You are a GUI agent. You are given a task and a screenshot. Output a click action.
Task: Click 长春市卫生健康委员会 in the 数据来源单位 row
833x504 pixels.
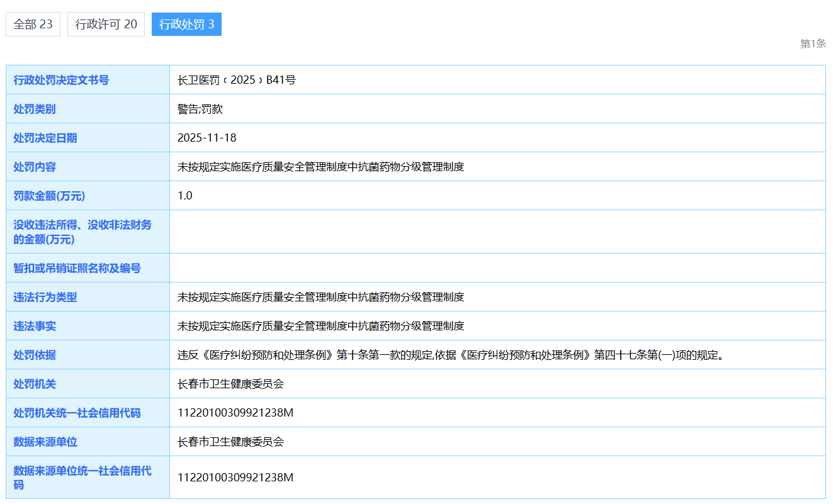230,442
